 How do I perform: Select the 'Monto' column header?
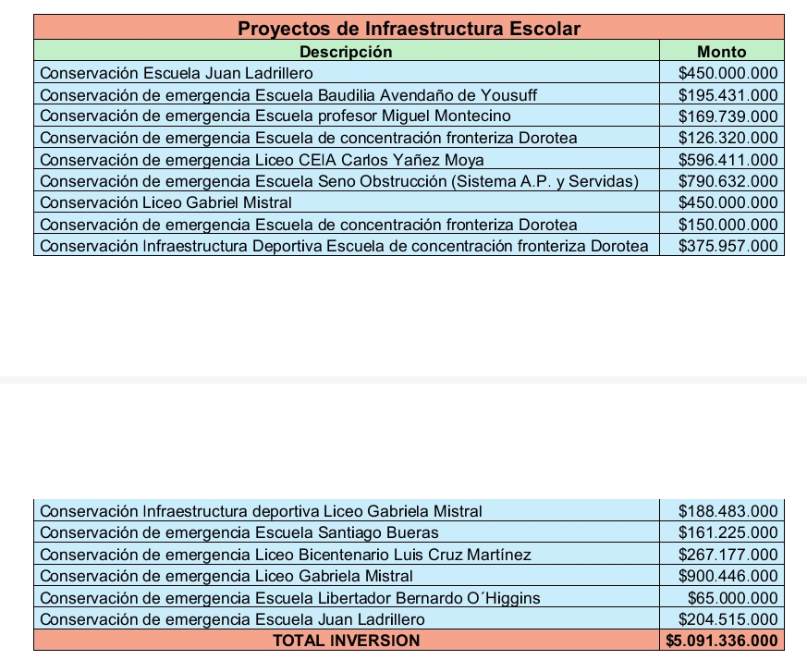coord(721,52)
